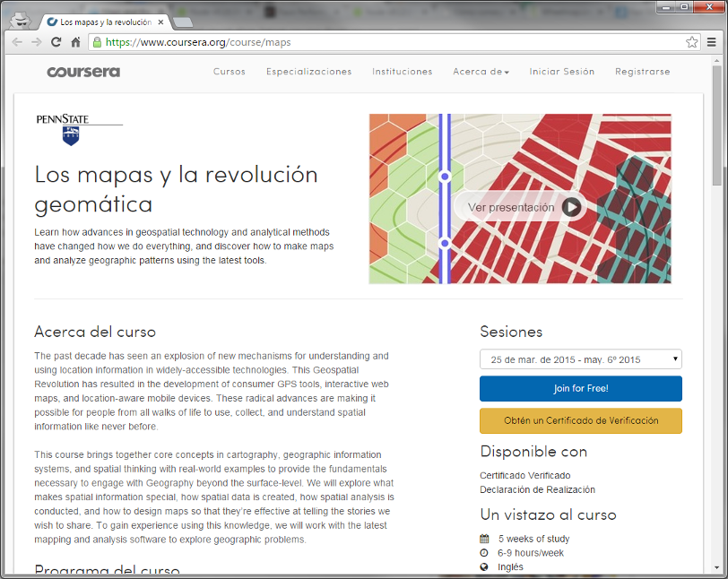Viewport: 728px width, 579px height.
Task: Play the Ver presentación video
Action: point(572,207)
